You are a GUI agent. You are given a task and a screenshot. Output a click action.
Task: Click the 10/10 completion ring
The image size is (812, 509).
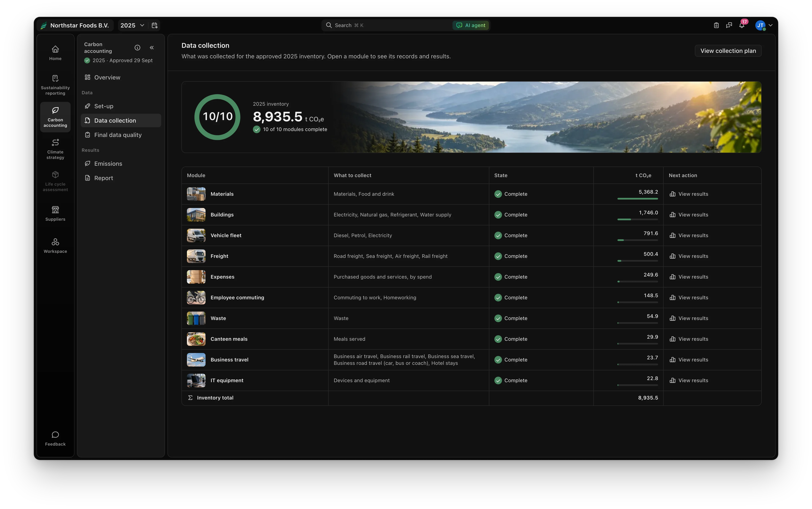(217, 117)
